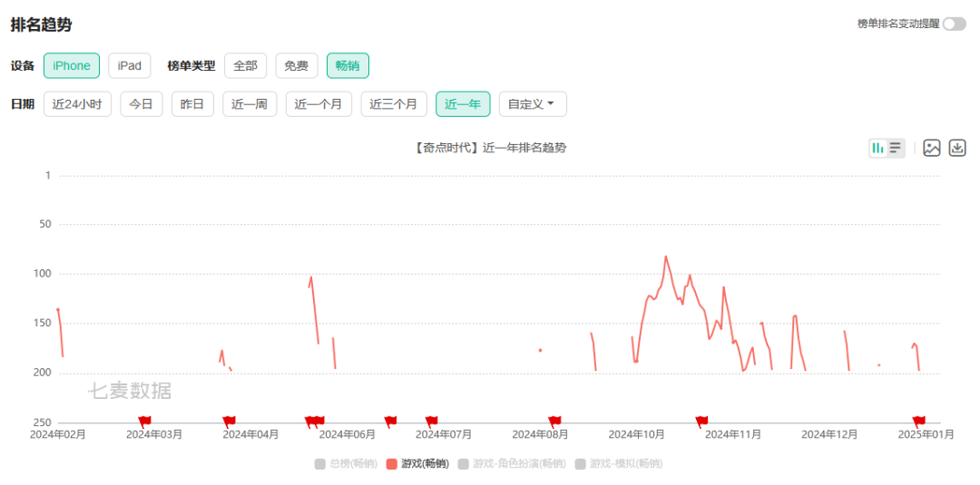Click the red flag nearest 2024年04月

tap(229, 421)
